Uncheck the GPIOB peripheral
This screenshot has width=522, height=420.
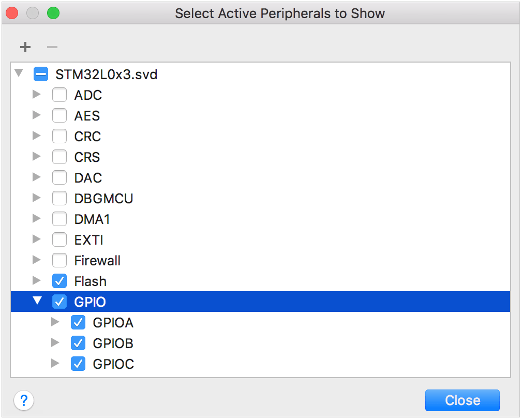pyautogui.click(x=78, y=343)
